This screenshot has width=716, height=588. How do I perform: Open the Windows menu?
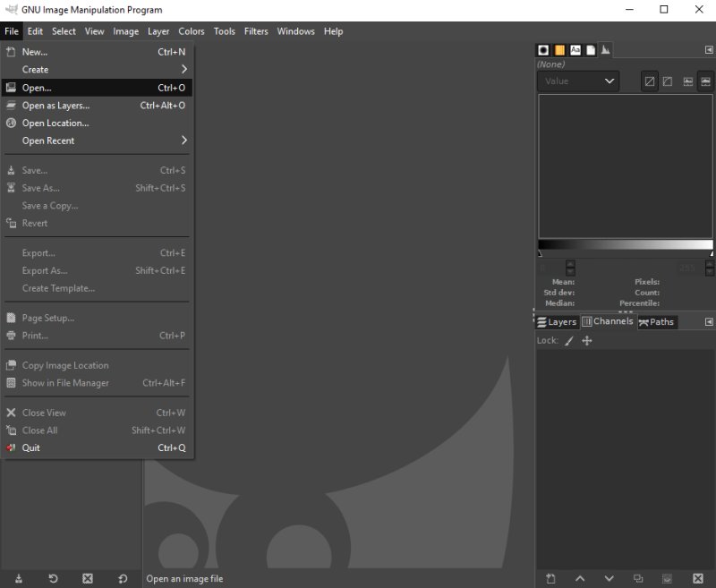295,31
